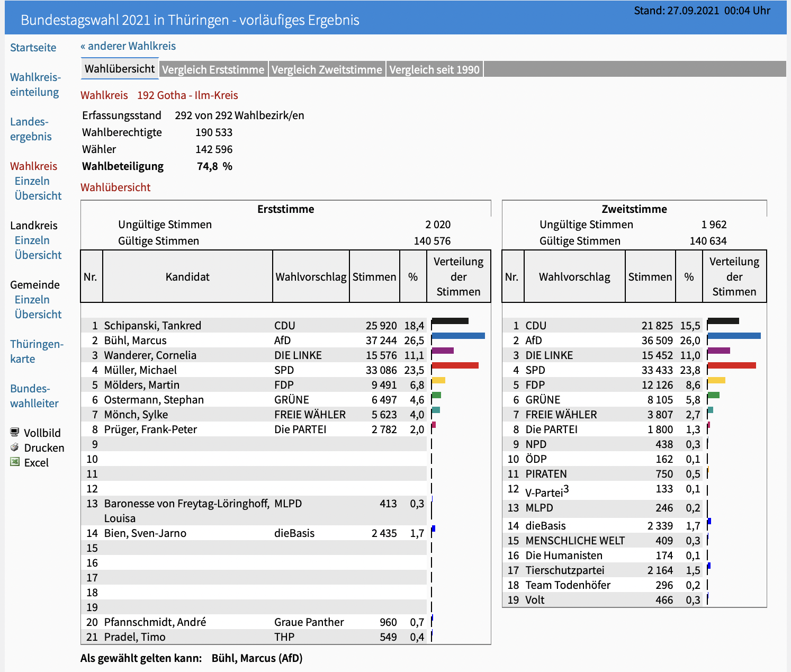Click the blue AfD Erststimme bar
Image resolution: width=791 pixels, height=672 pixels.
coord(459,336)
